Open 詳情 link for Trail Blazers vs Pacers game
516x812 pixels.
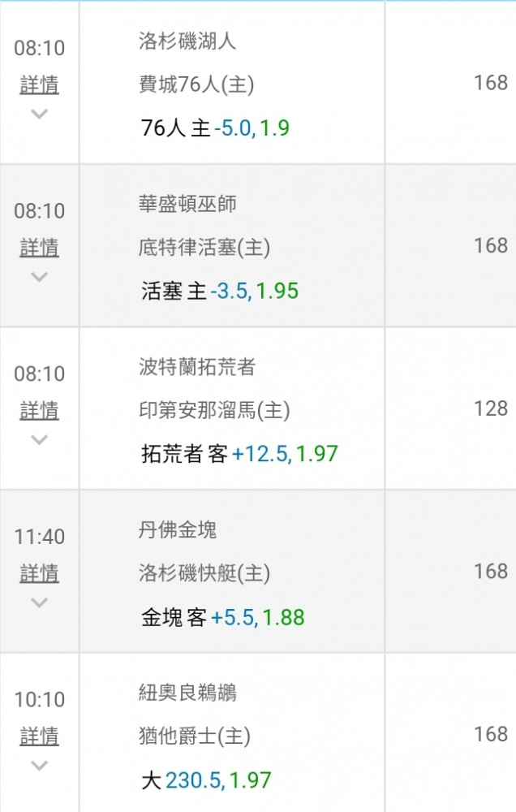pos(39,410)
